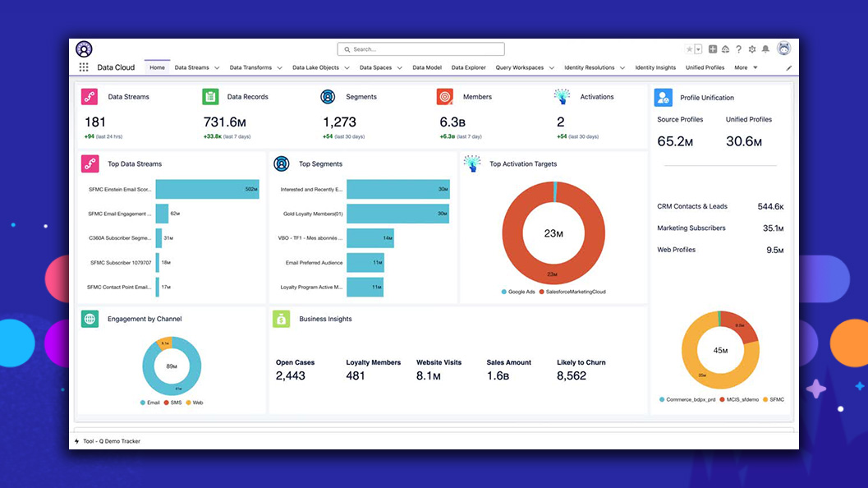
Task: Click the Business Insights tile icon
Action: pyautogui.click(x=281, y=320)
